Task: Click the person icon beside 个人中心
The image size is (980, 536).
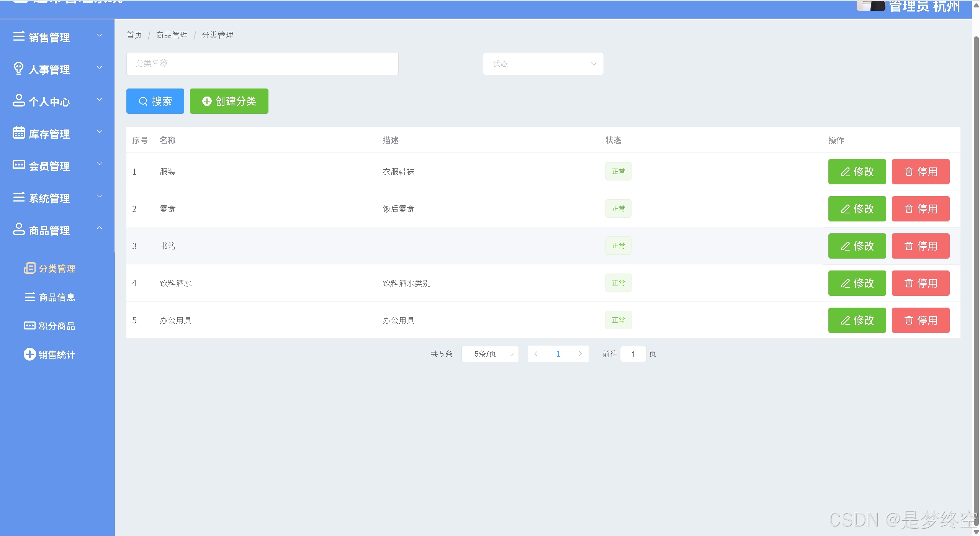Action: [x=19, y=100]
